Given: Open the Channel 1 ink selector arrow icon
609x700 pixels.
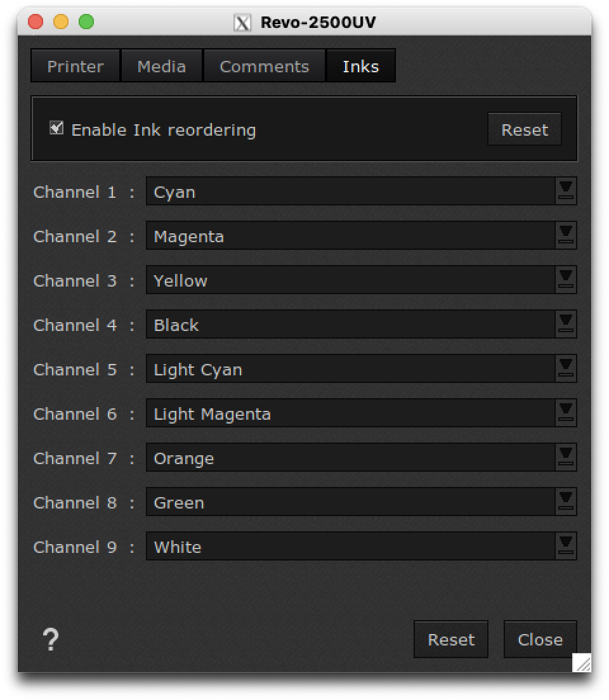Looking at the screenshot, I should [x=566, y=191].
